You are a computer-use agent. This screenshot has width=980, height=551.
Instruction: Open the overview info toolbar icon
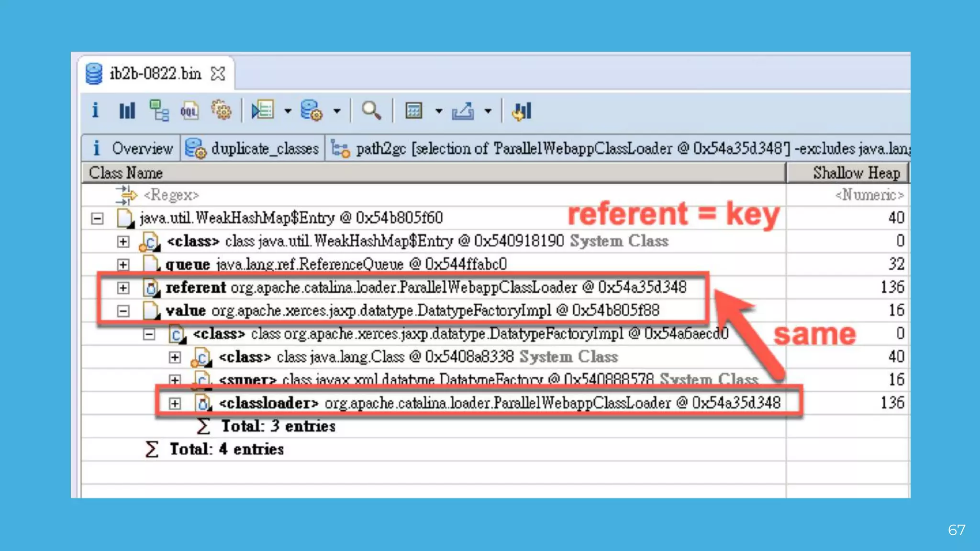95,110
